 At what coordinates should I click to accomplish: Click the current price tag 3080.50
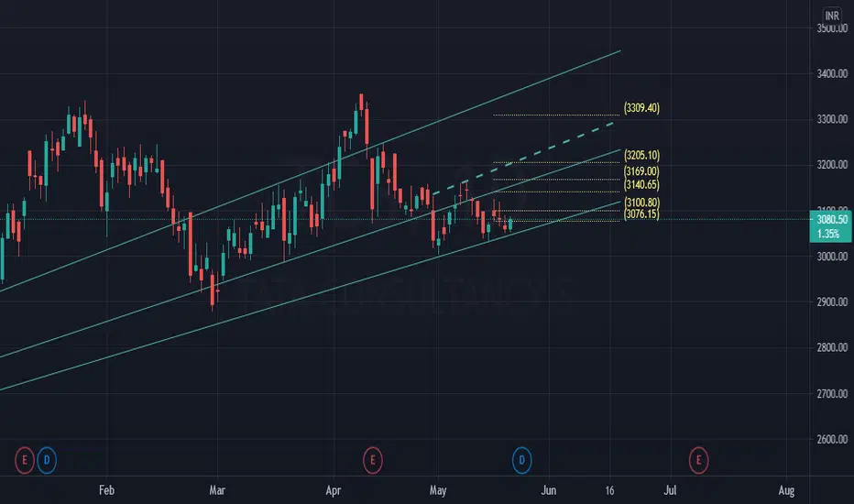[x=832, y=220]
